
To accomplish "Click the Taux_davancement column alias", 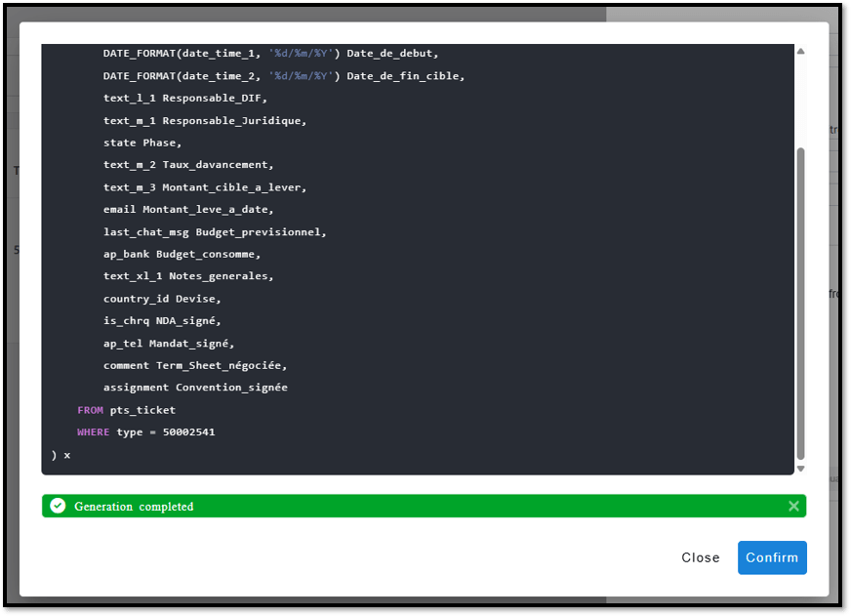I will pyautogui.click(x=218, y=165).
